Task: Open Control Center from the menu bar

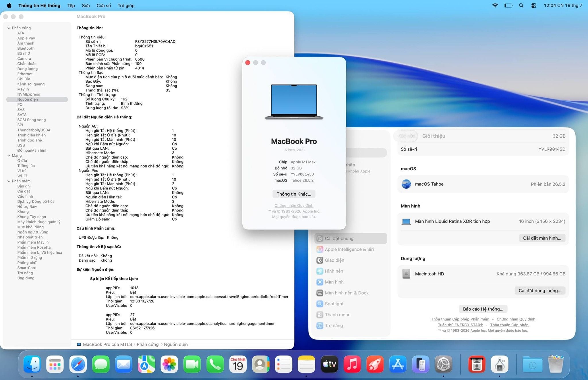Action: [x=534, y=5]
